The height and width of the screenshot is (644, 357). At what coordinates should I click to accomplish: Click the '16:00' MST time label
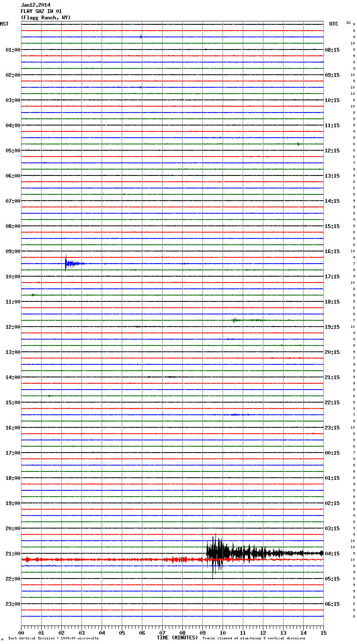(x=13, y=428)
